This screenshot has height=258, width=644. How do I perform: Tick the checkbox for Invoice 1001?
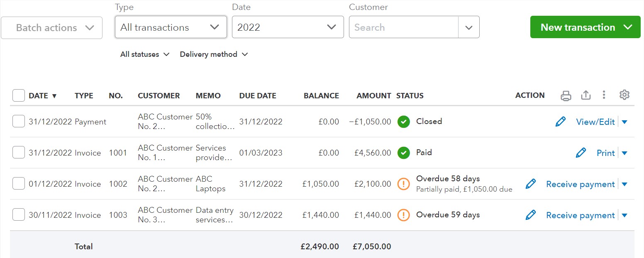[19, 153]
